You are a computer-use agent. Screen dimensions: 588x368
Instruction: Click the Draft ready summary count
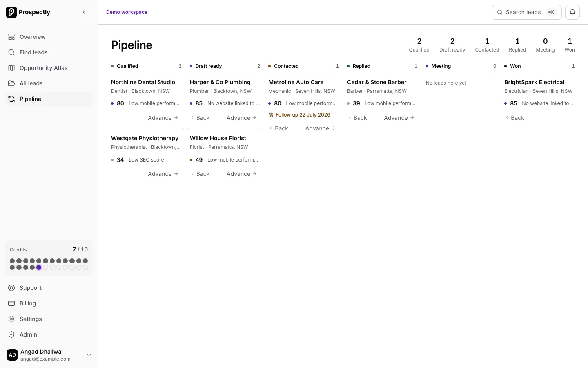[452, 45]
